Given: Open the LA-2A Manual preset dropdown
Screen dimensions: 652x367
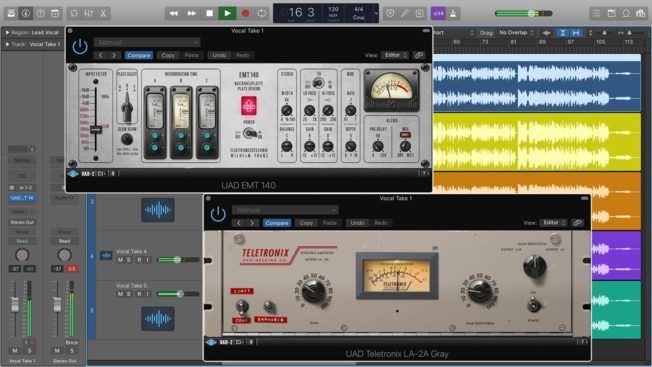Looking at the screenshot, I should 285,210.
